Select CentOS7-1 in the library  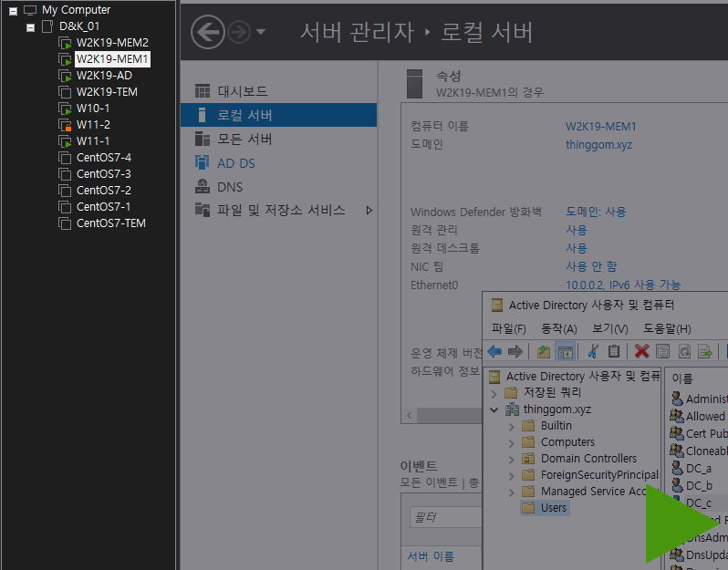pyautogui.click(x=103, y=206)
